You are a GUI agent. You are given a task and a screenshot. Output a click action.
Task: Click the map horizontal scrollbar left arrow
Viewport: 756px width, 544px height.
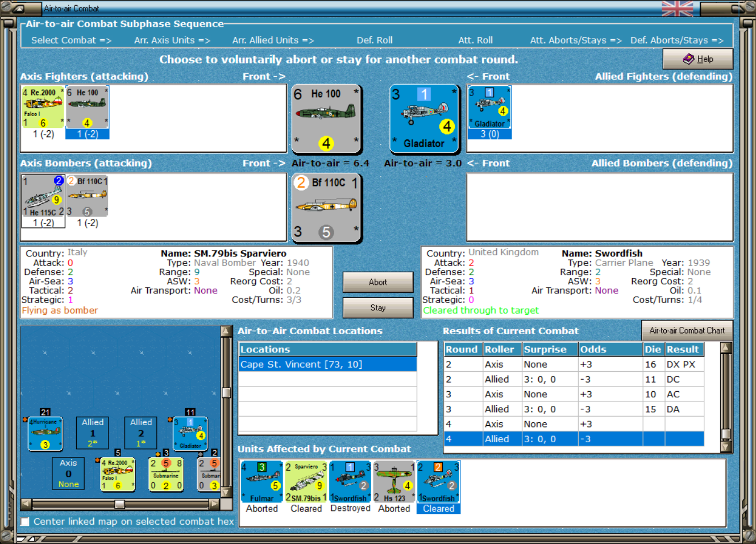(x=26, y=504)
